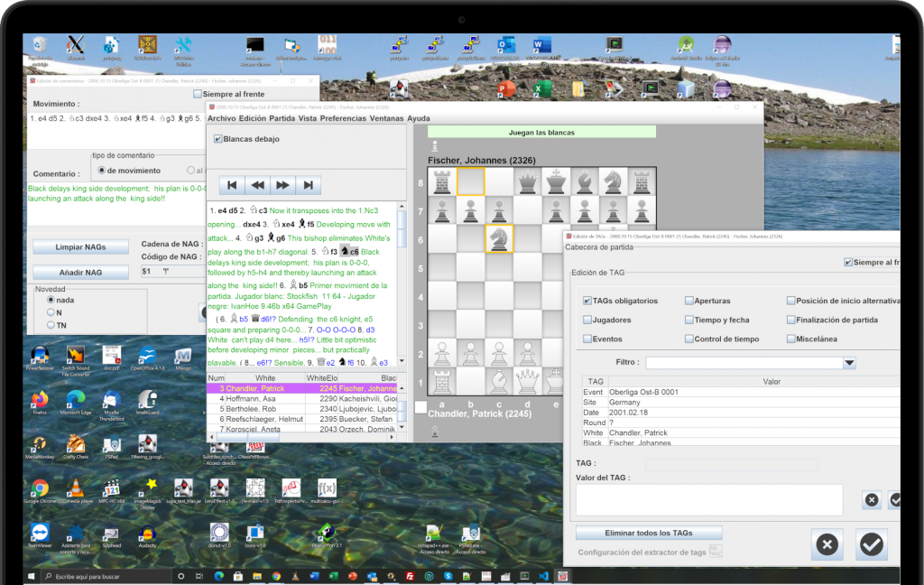Image resolution: width=924 pixels, height=585 pixels.
Task: Launch Audacity from the desktop
Action: coord(147,534)
